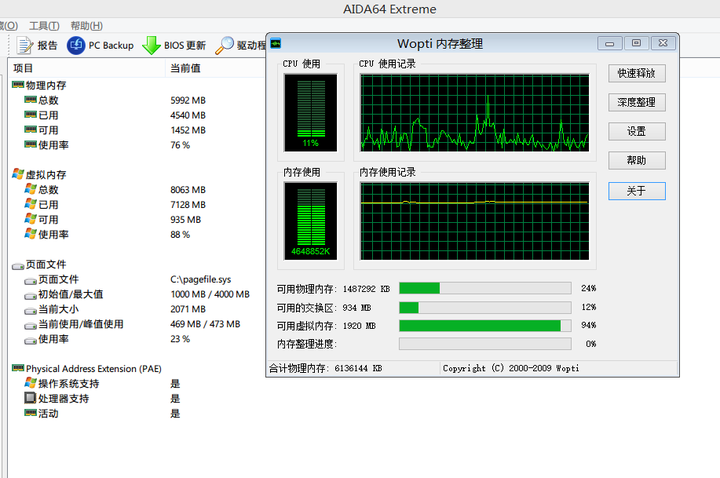720x478 pixels.
Task: Click the 内存使用 4648852K gauge
Action: (311, 221)
